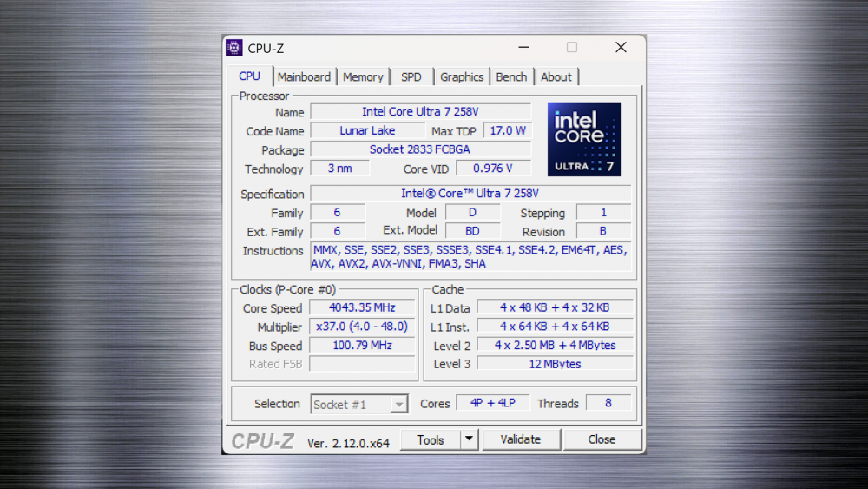Click the L1 Data cache value
The width and height of the screenshot is (868, 489).
click(x=555, y=308)
